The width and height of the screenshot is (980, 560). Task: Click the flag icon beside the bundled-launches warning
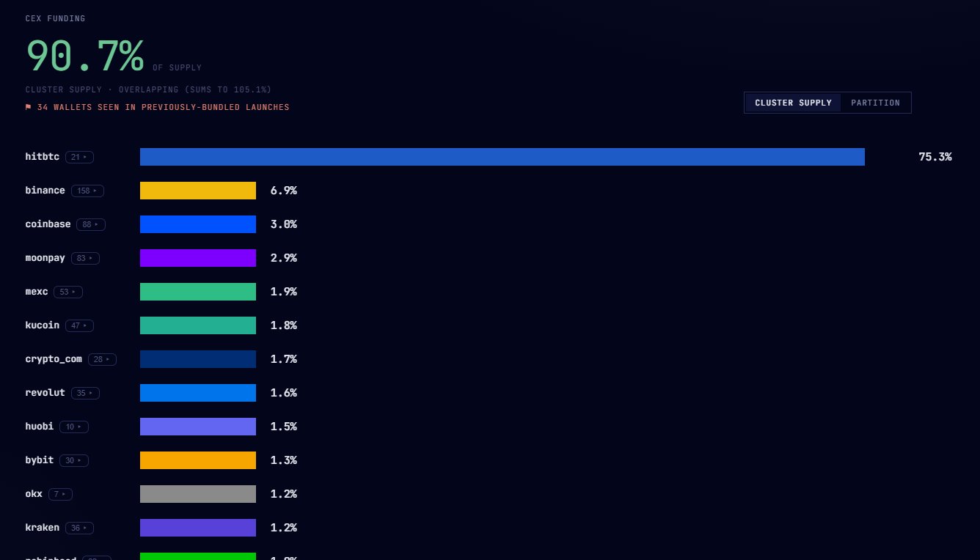[x=29, y=107]
